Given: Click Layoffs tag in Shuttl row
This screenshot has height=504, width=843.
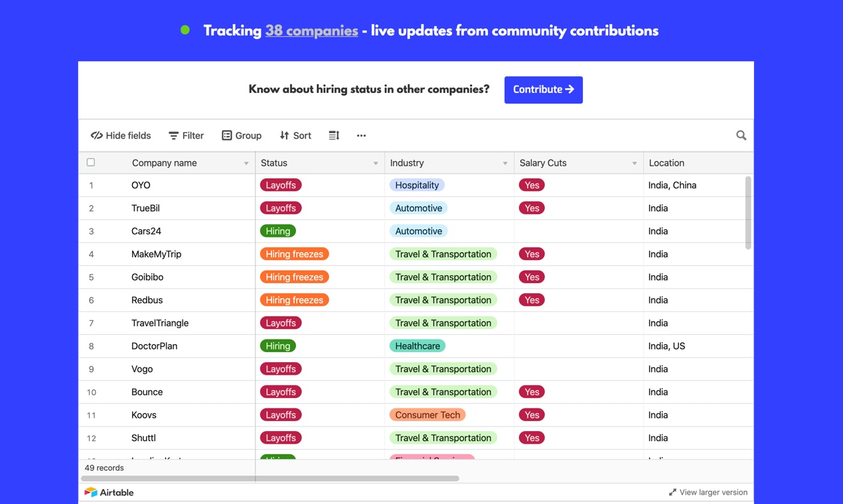Looking at the screenshot, I should [281, 438].
